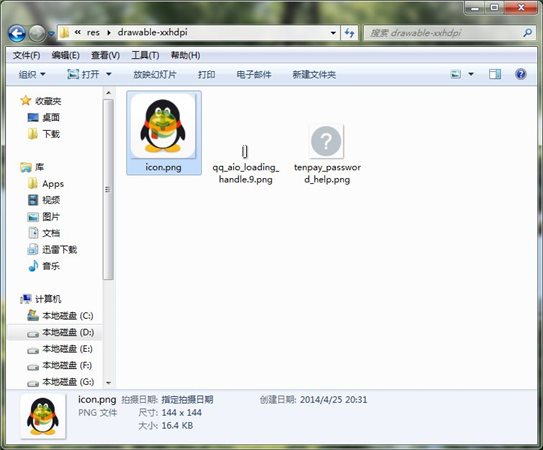Open the 编辑(E) menu
This screenshot has height=450, width=543.
[x=65, y=55]
